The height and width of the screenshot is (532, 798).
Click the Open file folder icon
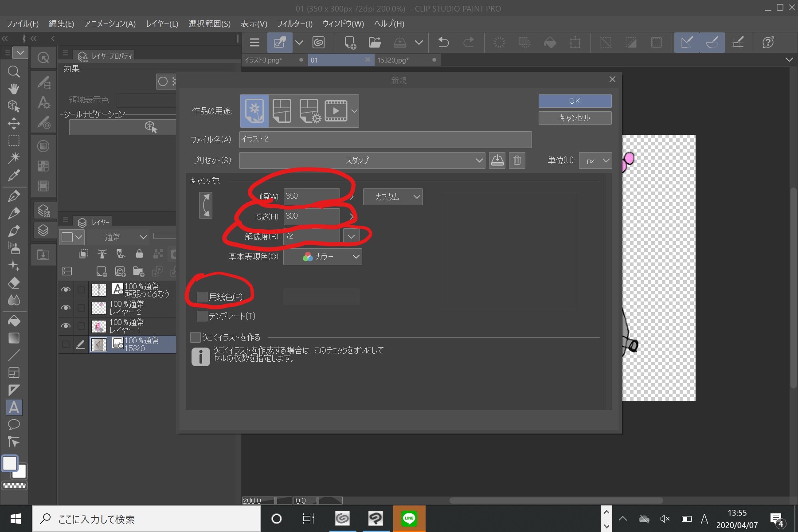coord(375,43)
